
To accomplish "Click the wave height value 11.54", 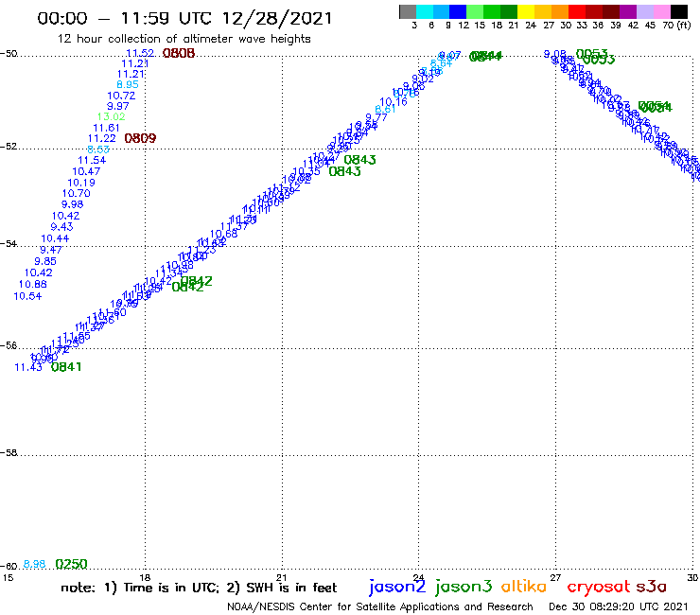I will 92,160.
